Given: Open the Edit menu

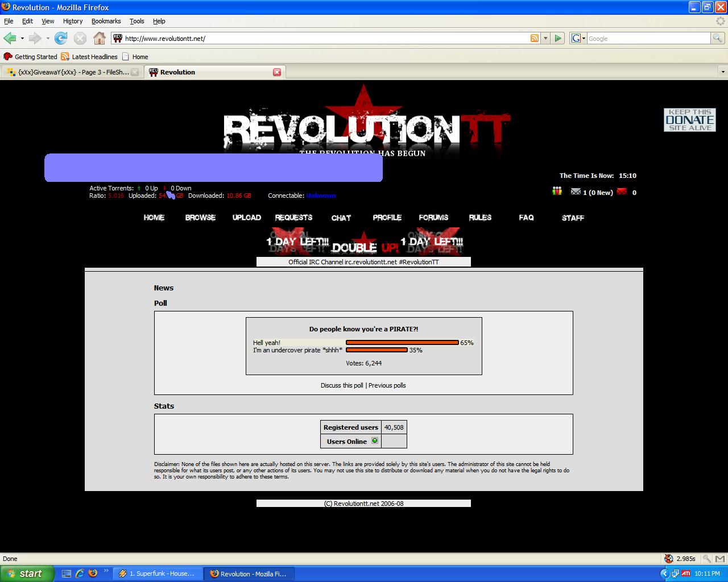Looking at the screenshot, I should coord(27,21).
